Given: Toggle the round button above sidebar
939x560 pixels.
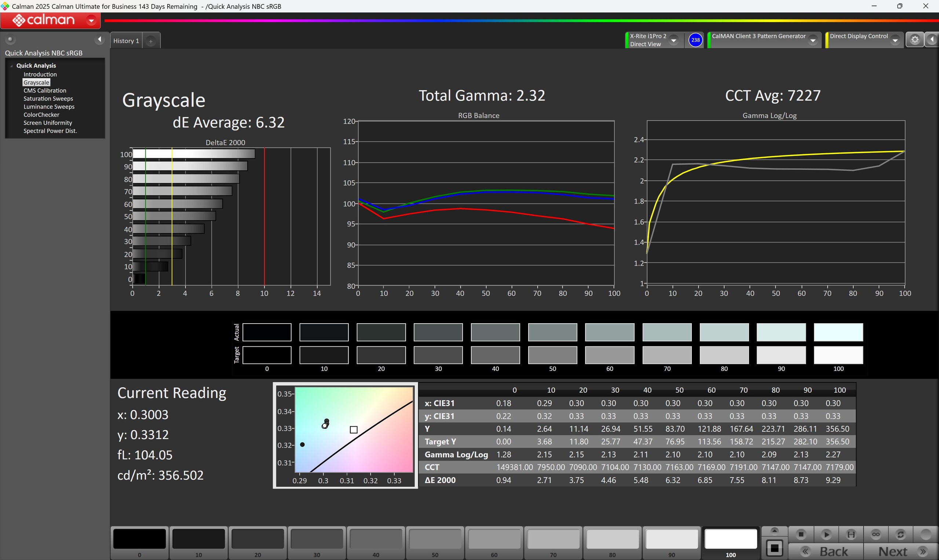Looking at the screenshot, I should pyautogui.click(x=10, y=39).
